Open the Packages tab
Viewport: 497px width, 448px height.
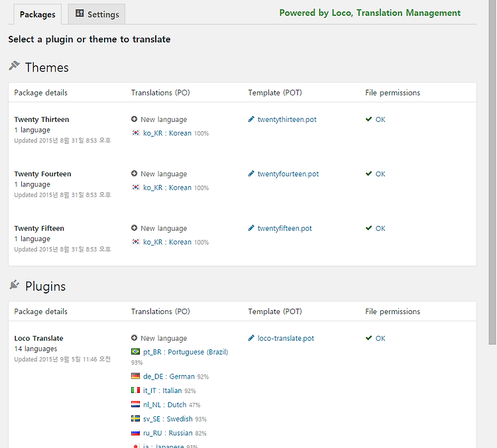pyautogui.click(x=37, y=15)
